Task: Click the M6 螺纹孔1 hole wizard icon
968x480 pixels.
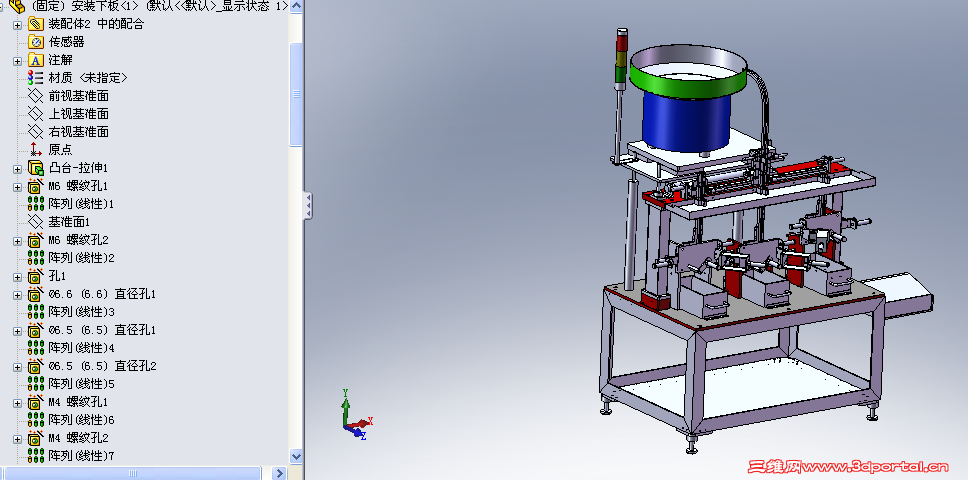Action: tap(36, 186)
